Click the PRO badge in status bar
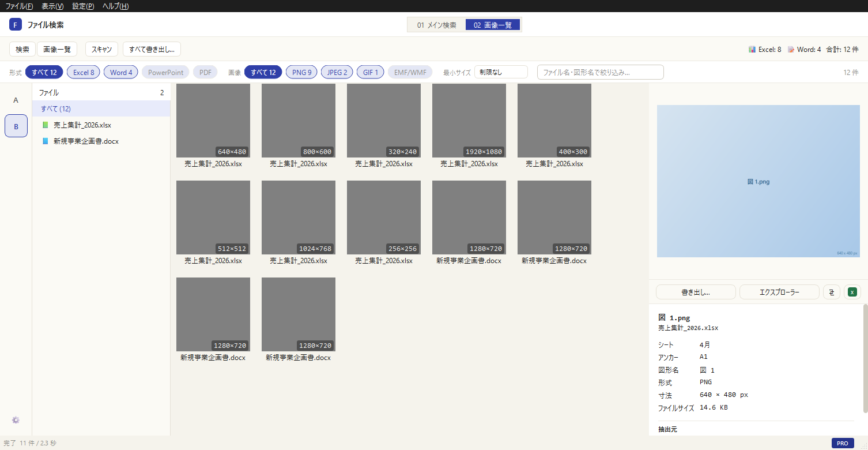This screenshot has width=868, height=450. tap(843, 443)
